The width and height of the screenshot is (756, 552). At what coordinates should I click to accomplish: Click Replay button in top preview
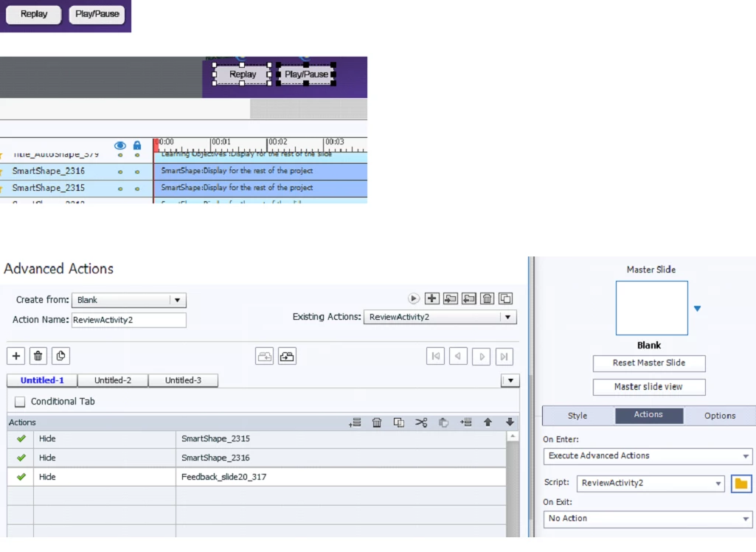click(x=34, y=14)
